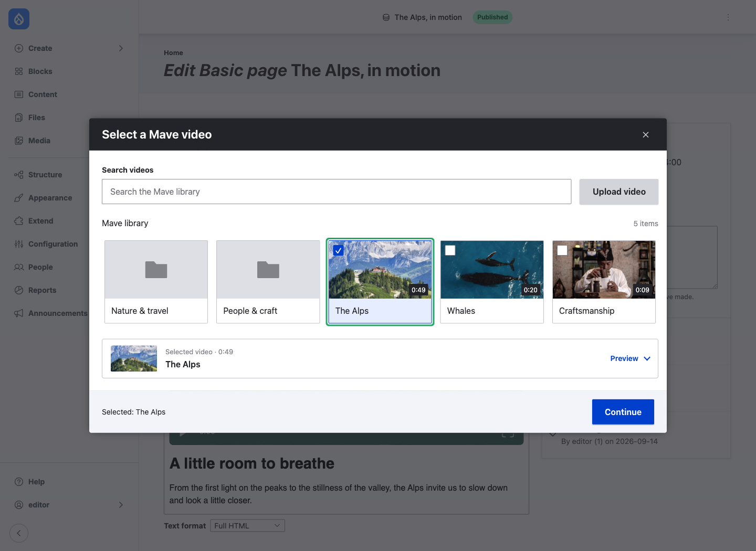Expand the Preview chevron for selected video
The image size is (756, 551).
(647, 358)
